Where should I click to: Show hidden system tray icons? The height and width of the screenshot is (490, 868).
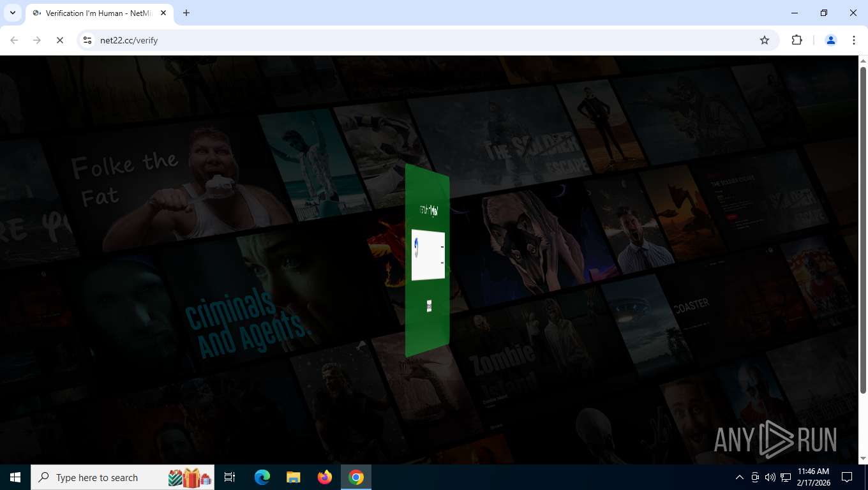point(740,477)
